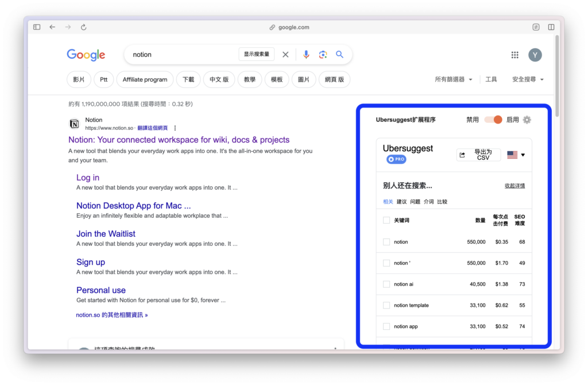Switch to the 介词 tab

pyautogui.click(x=428, y=202)
